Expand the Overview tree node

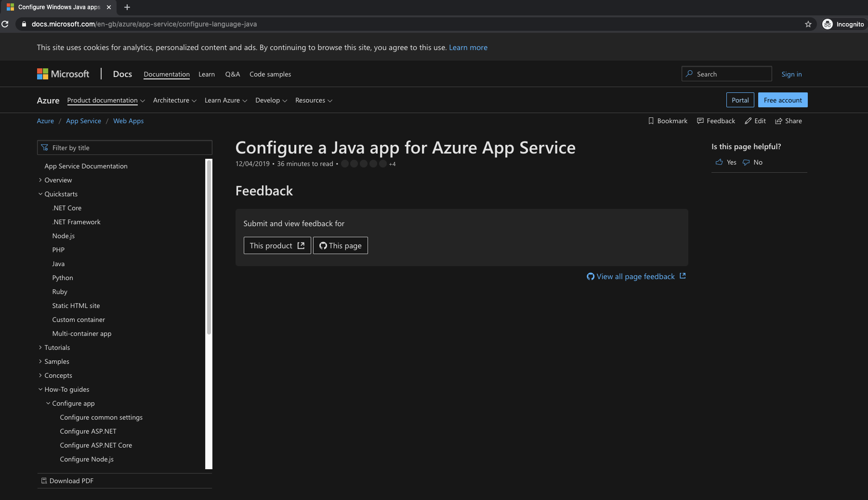40,180
